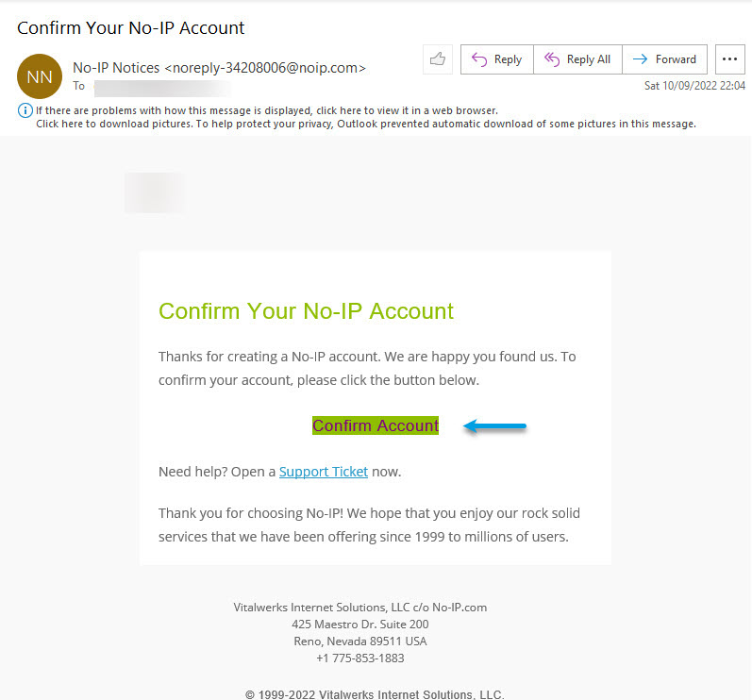
Task: Click the Sat 10/09/2022 22:04 timestamp
Action: pos(694,86)
